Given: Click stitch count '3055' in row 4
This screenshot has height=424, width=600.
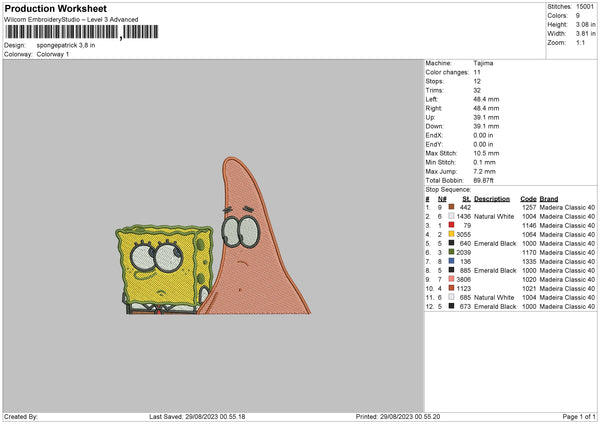Looking at the screenshot, I should [463, 235].
